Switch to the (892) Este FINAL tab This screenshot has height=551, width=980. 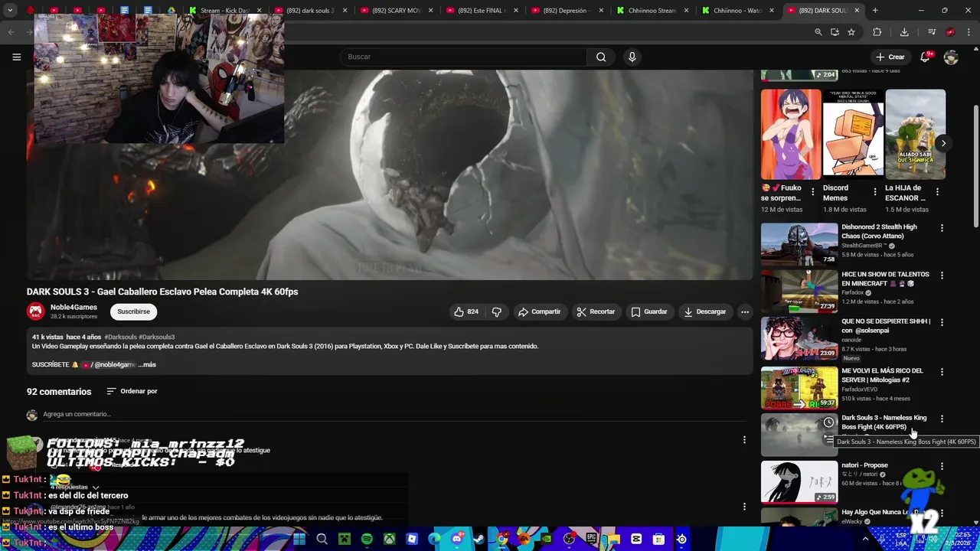[x=482, y=11]
